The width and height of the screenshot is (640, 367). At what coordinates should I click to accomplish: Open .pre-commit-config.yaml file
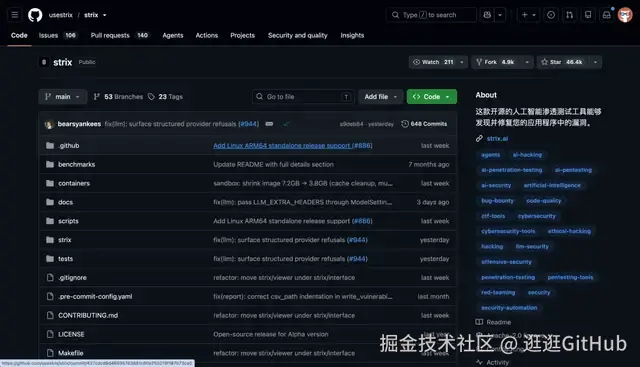95,296
